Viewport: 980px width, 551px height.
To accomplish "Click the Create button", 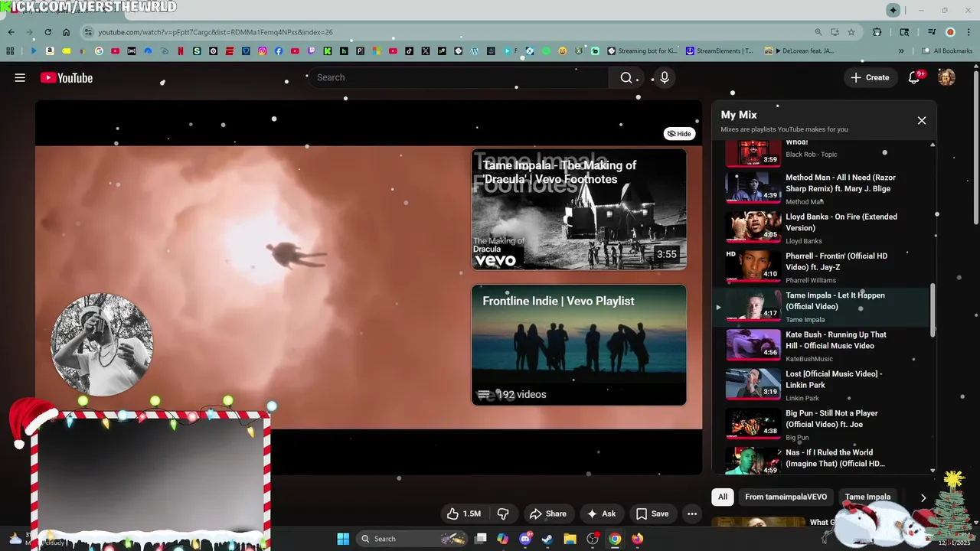I will (x=870, y=77).
